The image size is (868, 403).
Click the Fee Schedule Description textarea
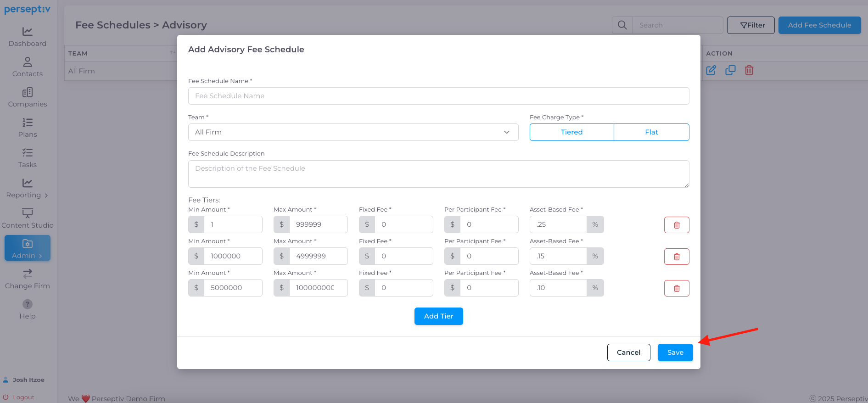coord(438,174)
